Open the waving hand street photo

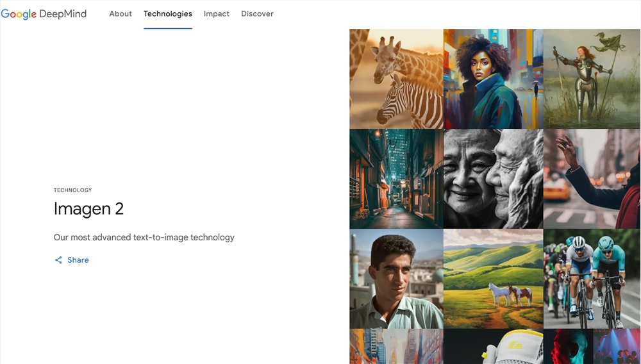point(592,179)
